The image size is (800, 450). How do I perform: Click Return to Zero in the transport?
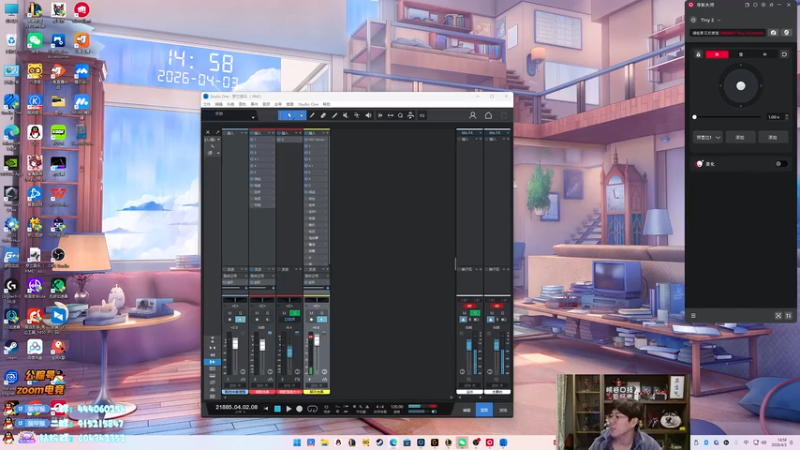(x=266, y=409)
